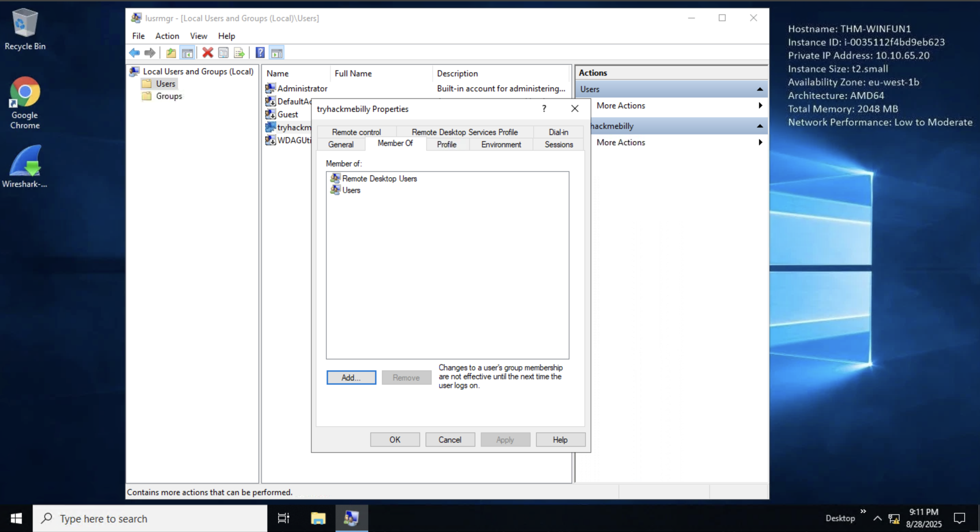Open the Remote Desktop Services Profile tab
980x532 pixels.
(x=464, y=132)
